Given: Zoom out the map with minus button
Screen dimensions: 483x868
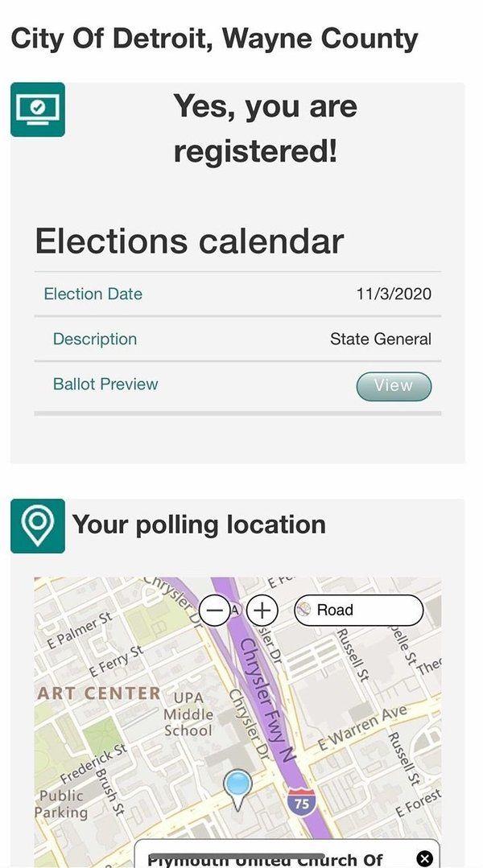Looking at the screenshot, I should (x=214, y=610).
